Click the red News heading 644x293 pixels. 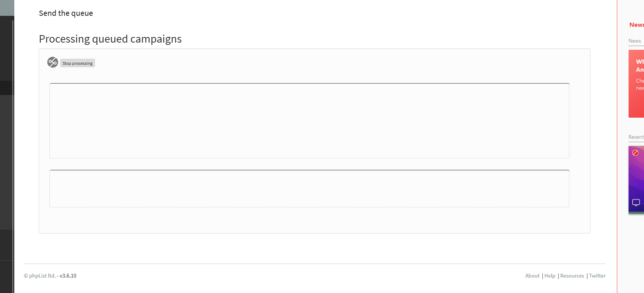click(636, 25)
